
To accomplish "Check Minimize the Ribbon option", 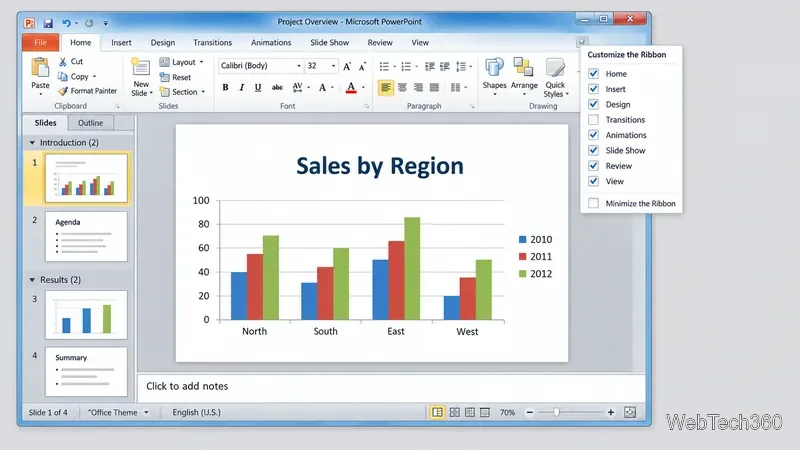I will pyautogui.click(x=593, y=203).
